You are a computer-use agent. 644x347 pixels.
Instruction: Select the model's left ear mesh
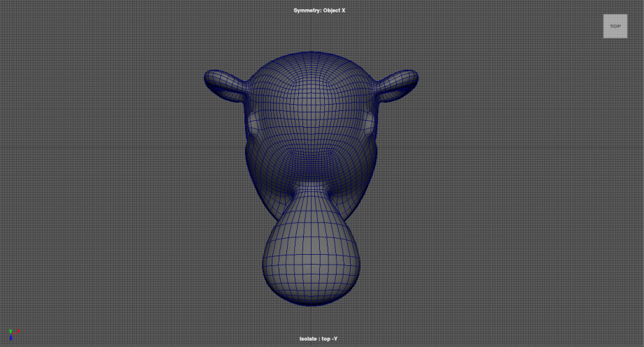click(x=227, y=84)
